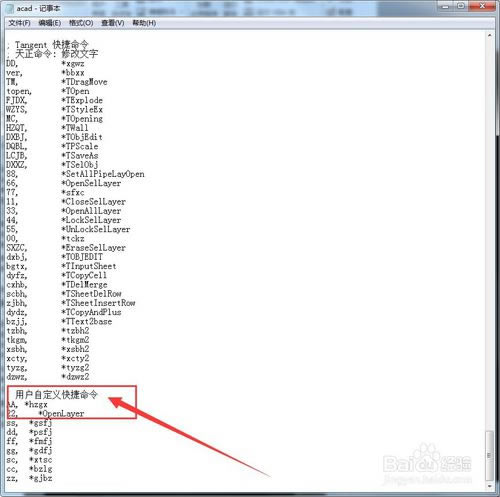Click the text line 'Tangent 快捷命令'
Screen dimensions: 500x497
point(52,44)
